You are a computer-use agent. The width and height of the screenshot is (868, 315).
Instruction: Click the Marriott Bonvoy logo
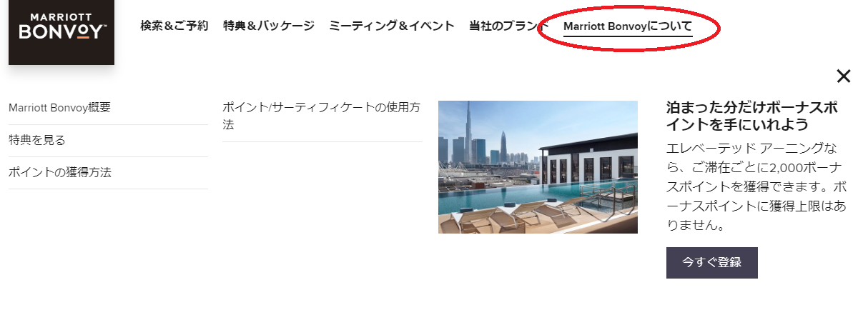[61, 32]
